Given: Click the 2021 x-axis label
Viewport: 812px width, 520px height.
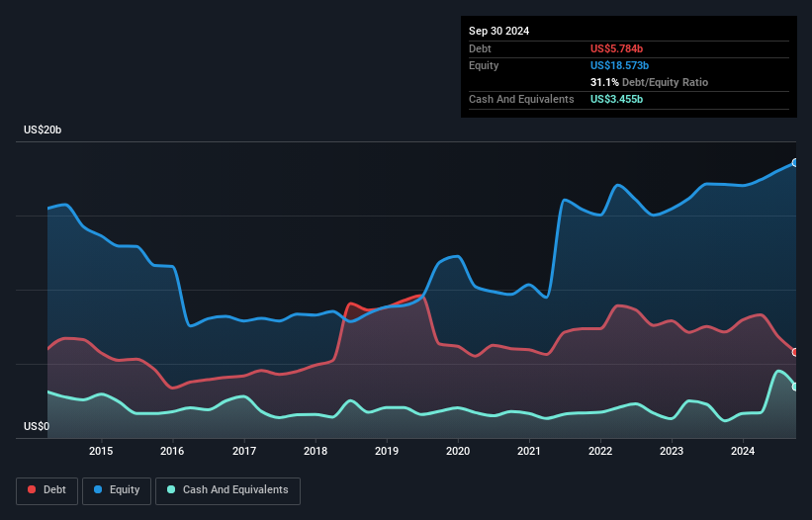Looking at the screenshot, I should [x=529, y=451].
